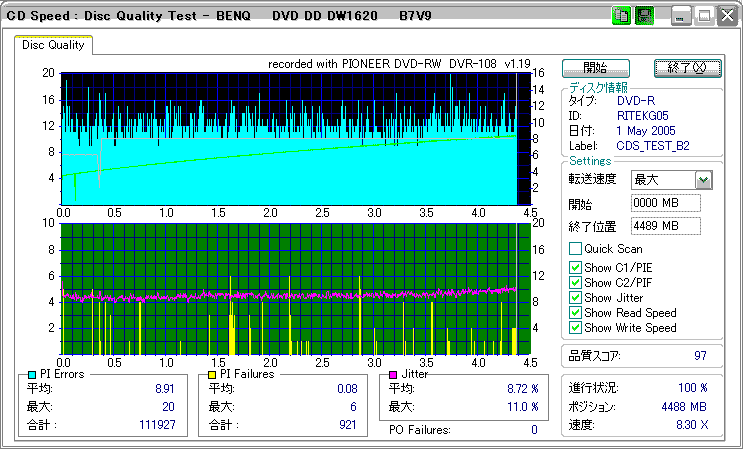Uncheck Show C2/PIF option
Screen dimensions: 743x449
pos(575,282)
